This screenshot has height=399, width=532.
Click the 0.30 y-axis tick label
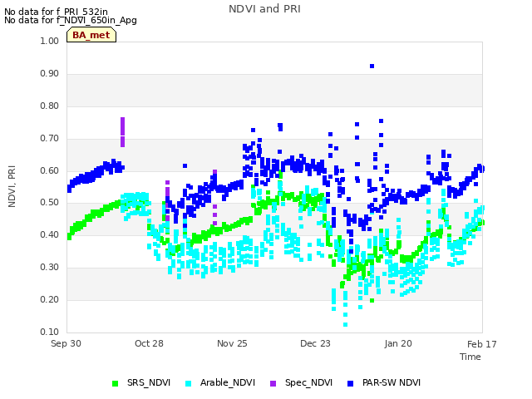50,268
